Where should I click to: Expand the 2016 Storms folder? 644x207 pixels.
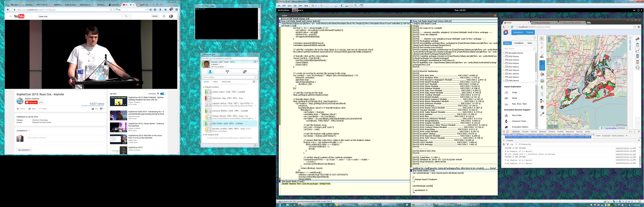coord(504,56)
